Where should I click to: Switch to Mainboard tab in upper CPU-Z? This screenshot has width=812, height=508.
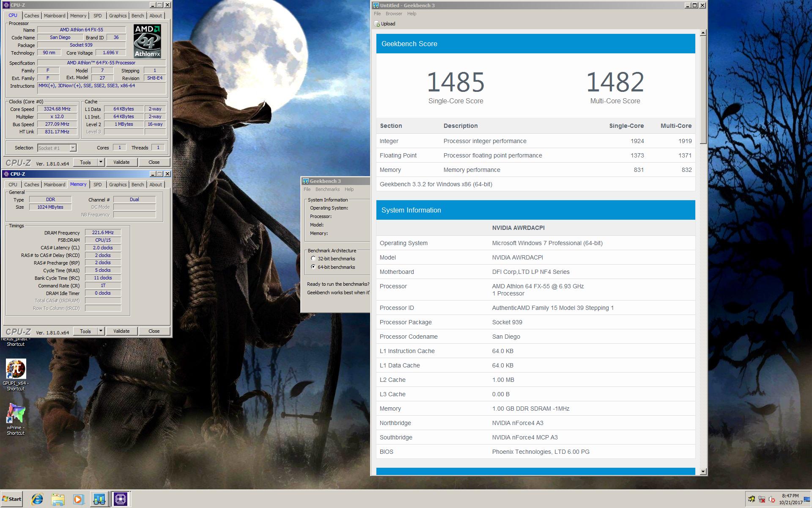(55, 16)
